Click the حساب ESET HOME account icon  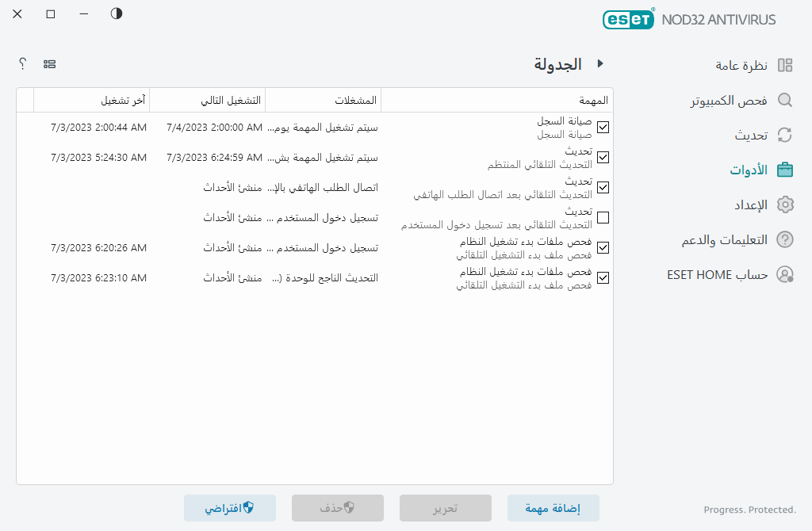tap(785, 274)
